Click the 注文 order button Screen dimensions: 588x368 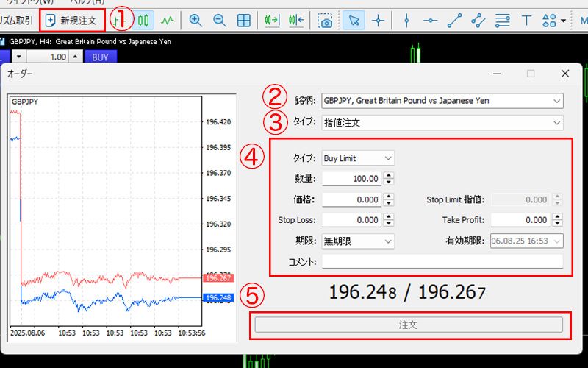pyautogui.click(x=409, y=325)
